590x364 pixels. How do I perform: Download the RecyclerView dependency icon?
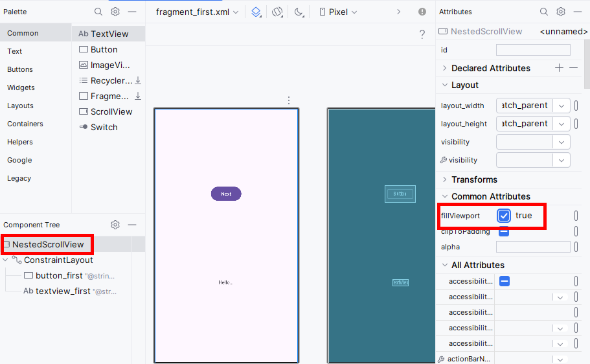tap(138, 80)
